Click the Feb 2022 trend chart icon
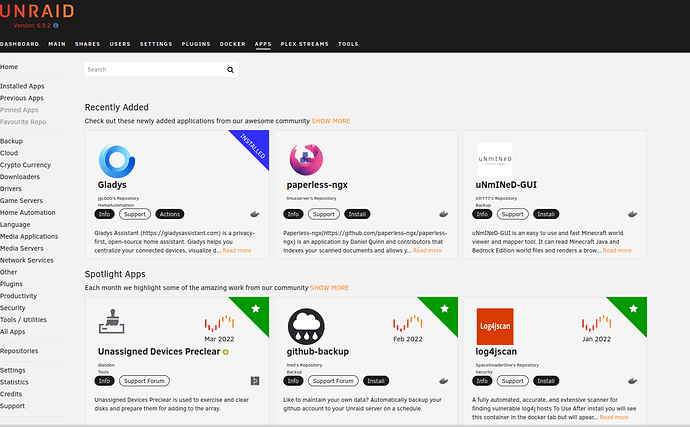Screen dimensions: 690x427 click(408, 324)
